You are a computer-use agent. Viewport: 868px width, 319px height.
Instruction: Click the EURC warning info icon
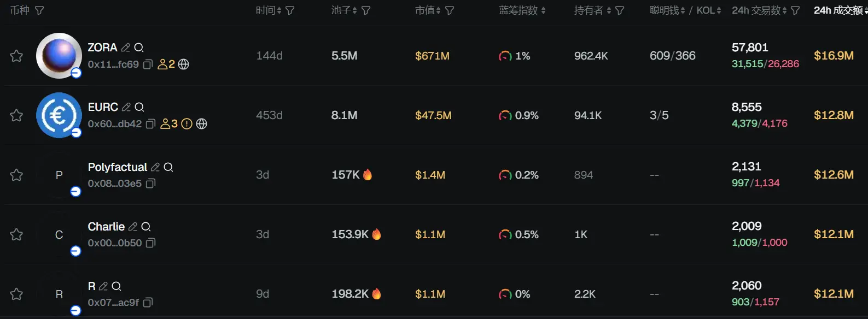click(x=187, y=124)
